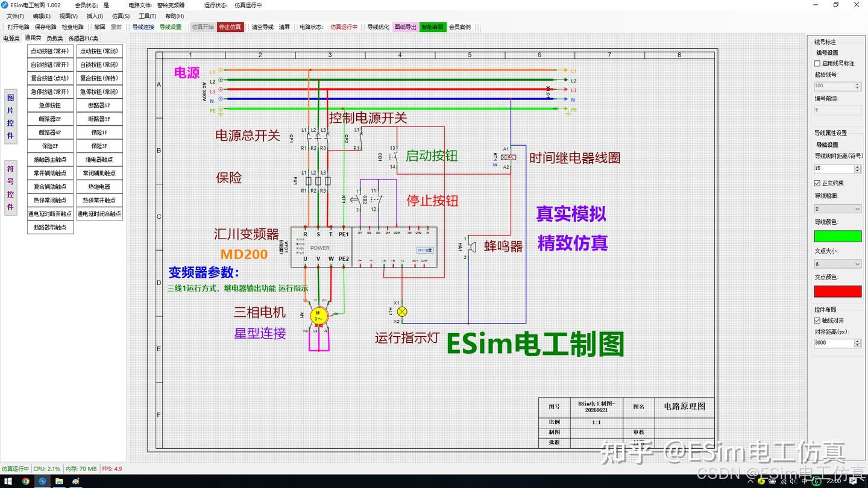868x488 pixels.
Task: Pick 保险1P fuse component
Action: pyautogui.click(x=99, y=132)
